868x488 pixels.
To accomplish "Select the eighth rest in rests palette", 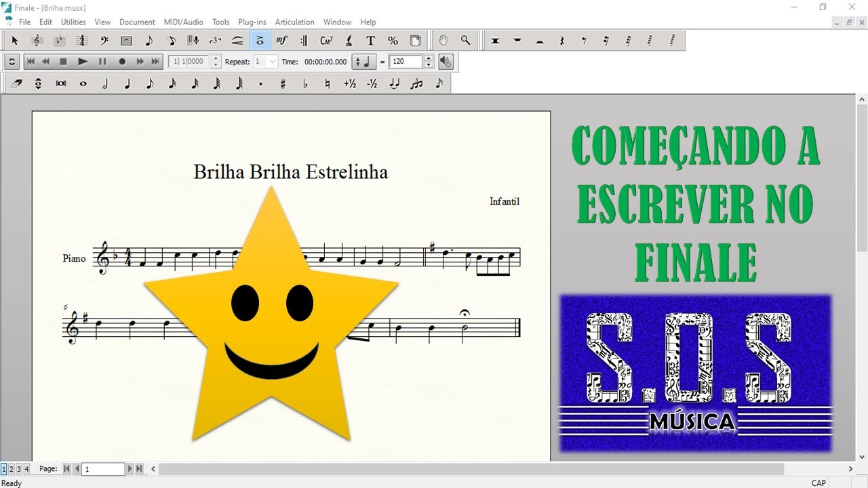I will 584,41.
